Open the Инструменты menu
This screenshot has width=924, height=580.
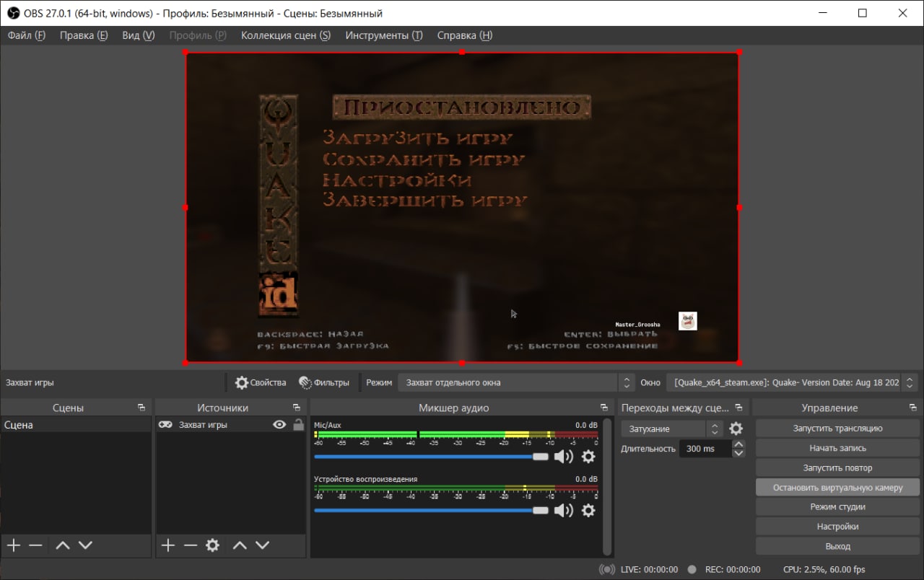[384, 35]
